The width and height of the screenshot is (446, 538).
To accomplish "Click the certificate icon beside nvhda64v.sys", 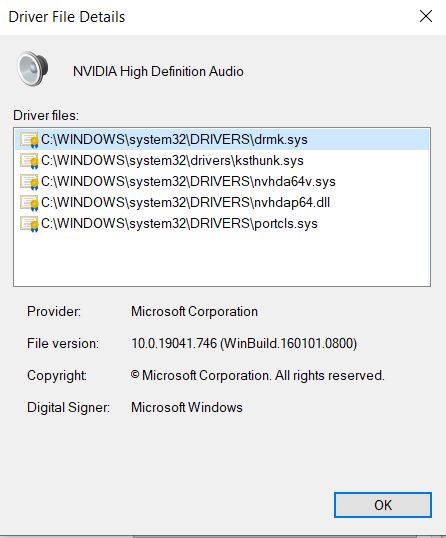I will pos(29,182).
